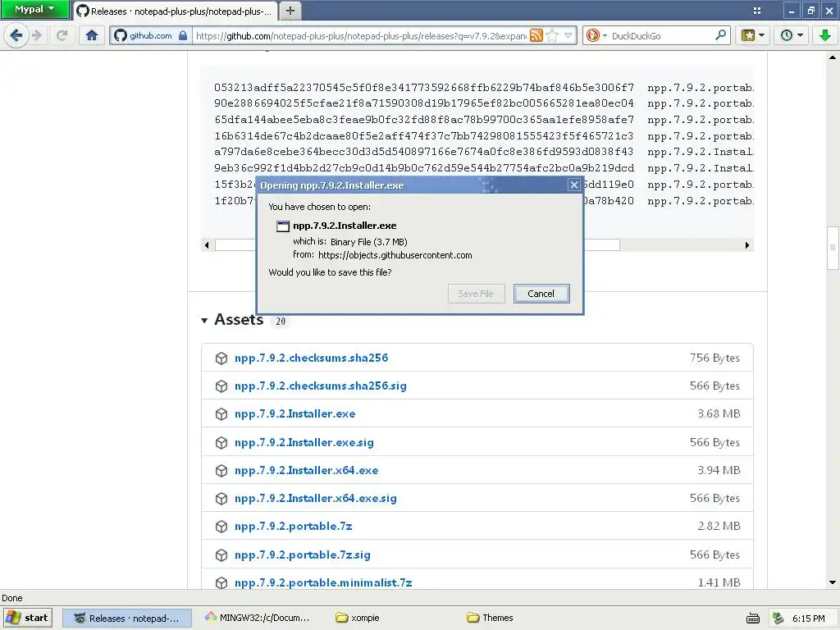Click package icon beside Installer.exe.sig

click(x=221, y=442)
